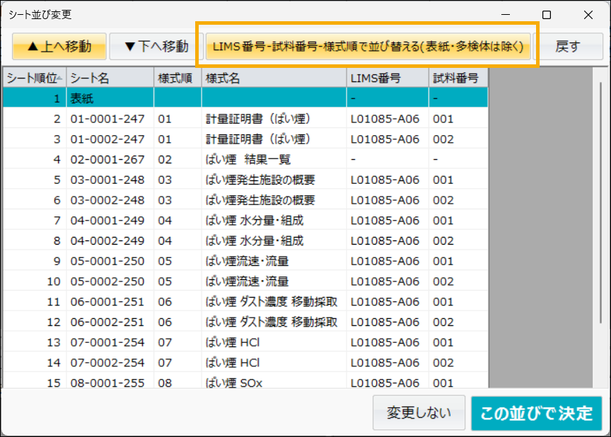Close the シート並び変更 window
This screenshot has width=611, height=437.
(x=588, y=15)
